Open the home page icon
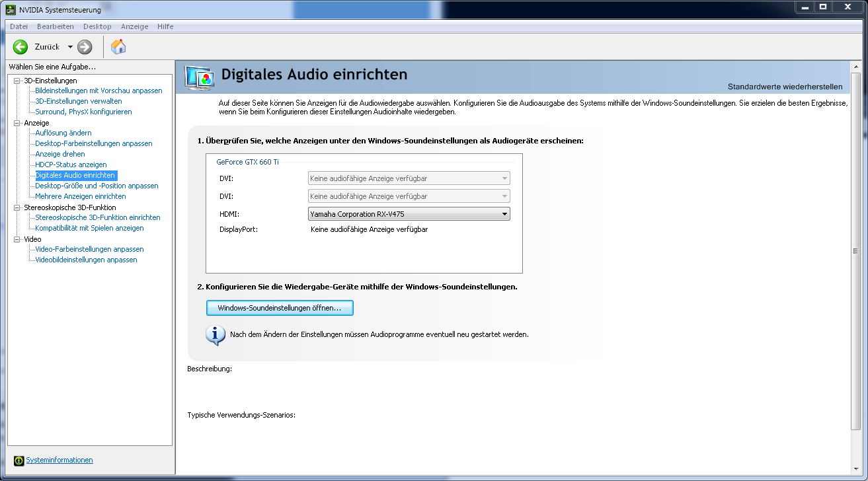The height and width of the screenshot is (481, 868). coord(118,46)
